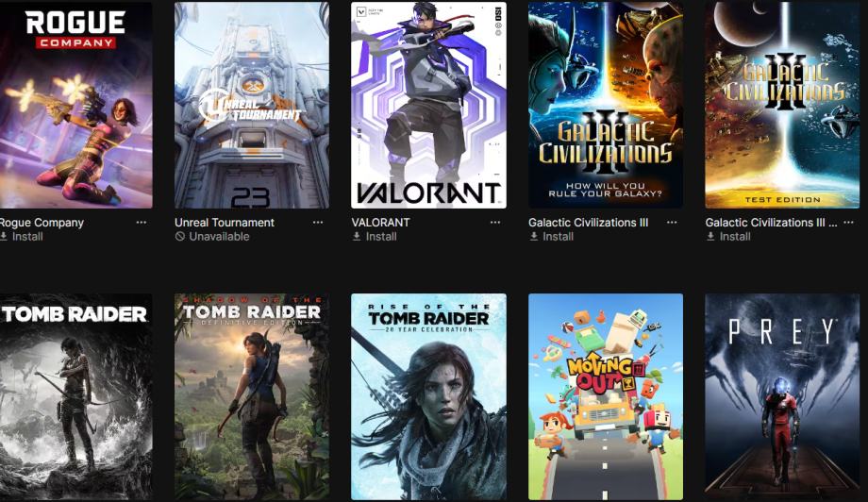Open the Rogue Company cover art
The image size is (868, 502).
point(75,105)
